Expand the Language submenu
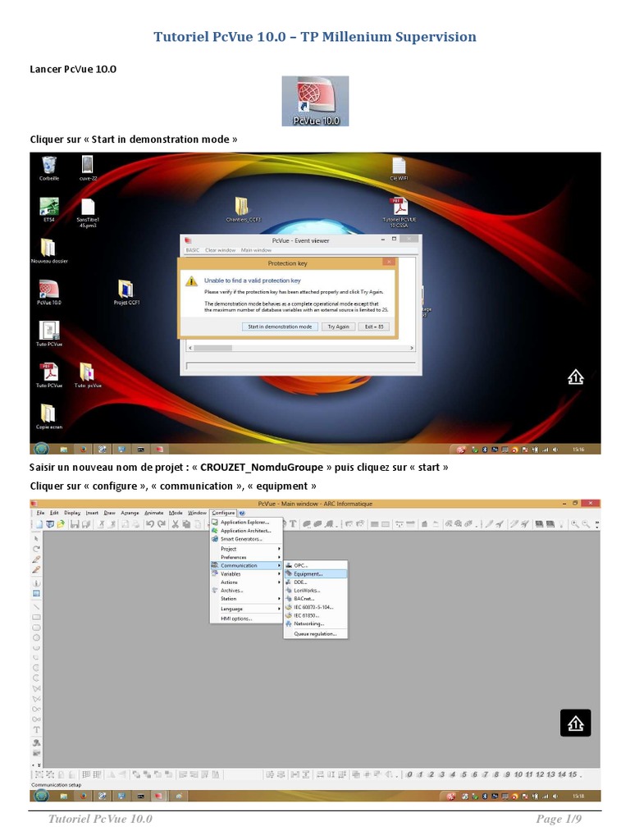This screenshot has width=630, height=840. pos(246,609)
